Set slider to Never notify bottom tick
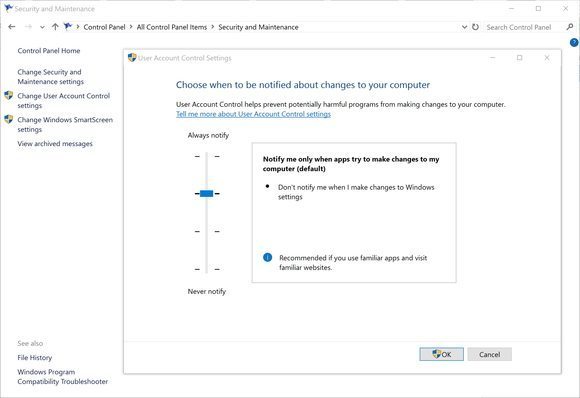Viewport: 580px width, 398px height. click(x=207, y=269)
